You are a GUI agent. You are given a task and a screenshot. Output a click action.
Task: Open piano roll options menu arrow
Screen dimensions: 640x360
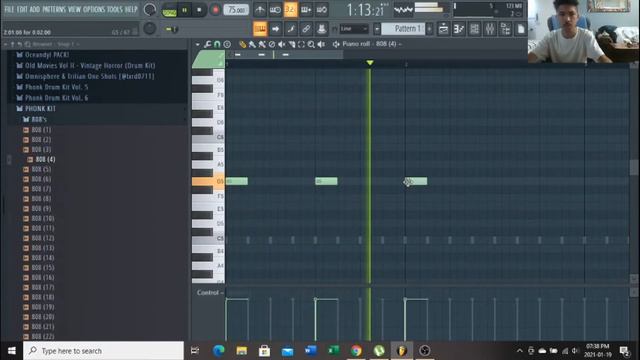[198, 44]
